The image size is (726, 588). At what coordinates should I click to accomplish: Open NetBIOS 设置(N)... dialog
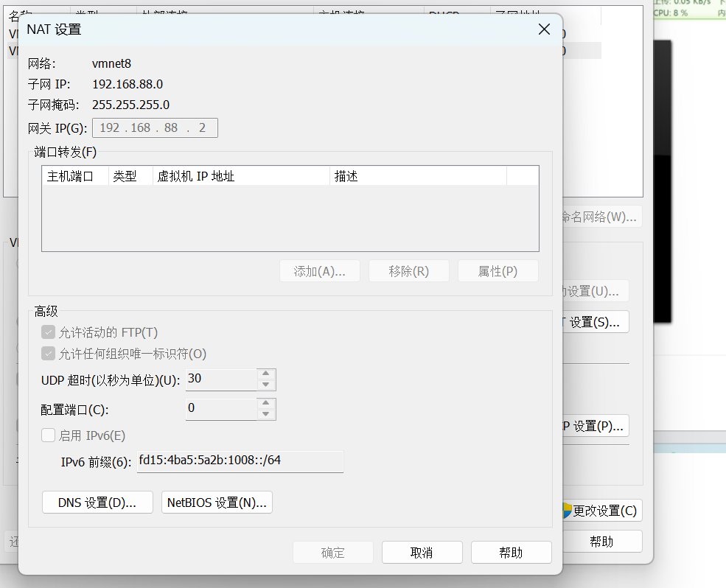[x=217, y=503]
